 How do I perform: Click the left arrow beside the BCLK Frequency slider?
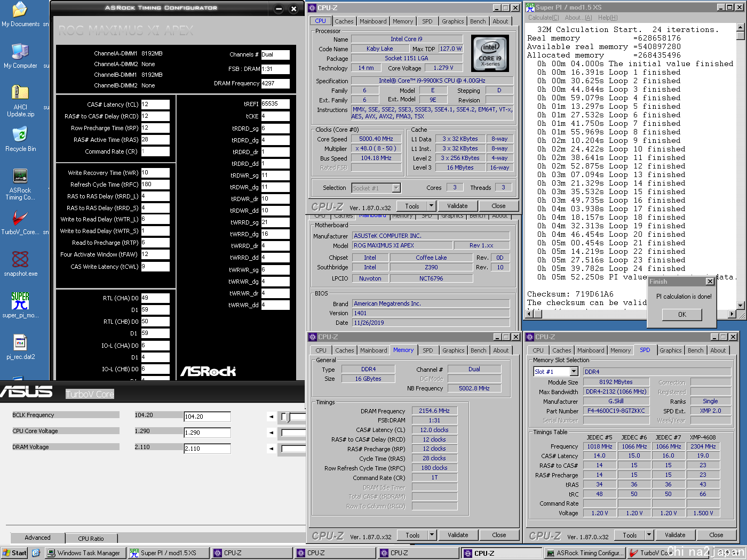pyautogui.click(x=272, y=417)
